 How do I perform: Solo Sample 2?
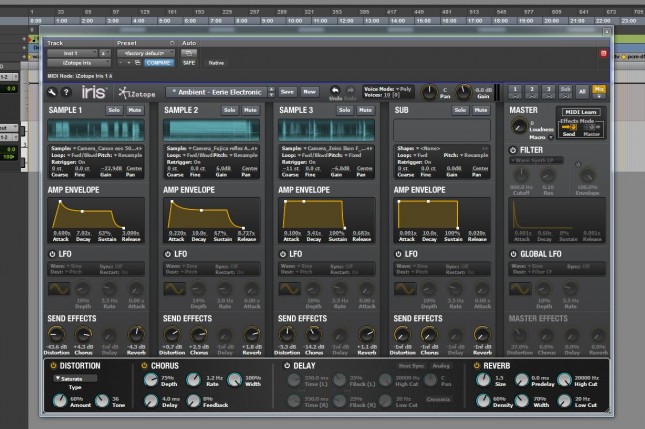tap(230, 110)
